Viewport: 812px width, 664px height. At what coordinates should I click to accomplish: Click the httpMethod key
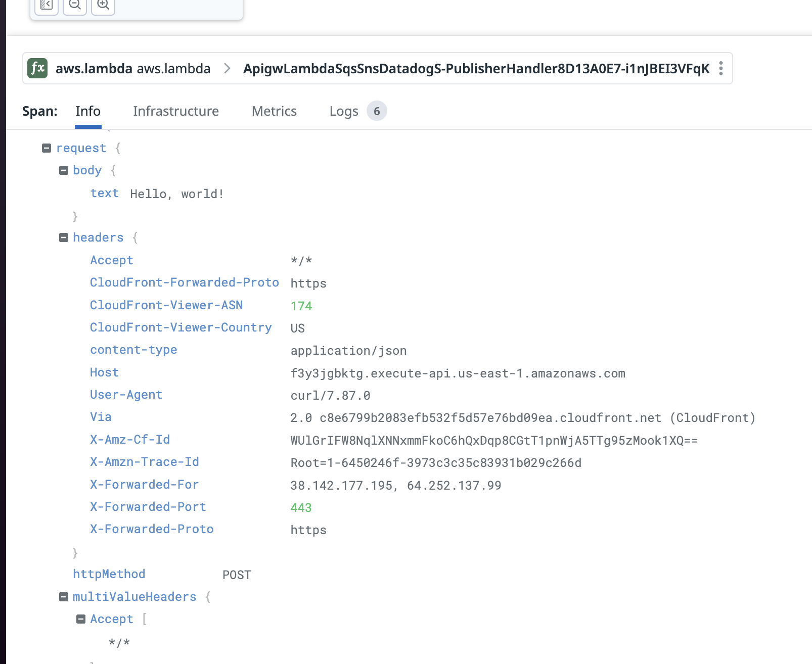click(x=109, y=574)
